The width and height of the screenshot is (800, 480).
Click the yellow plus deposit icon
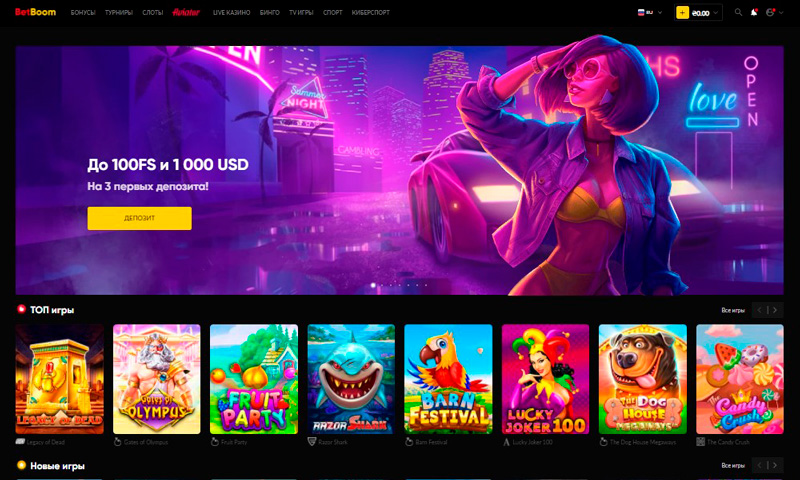[x=682, y=13]
